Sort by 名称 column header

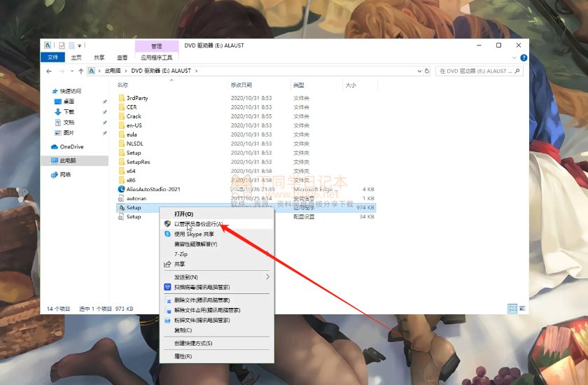tap(122, 85)
